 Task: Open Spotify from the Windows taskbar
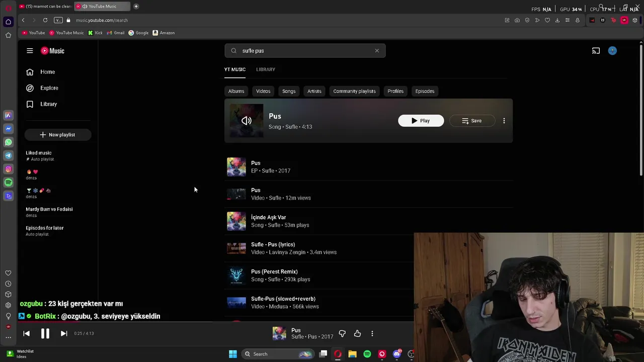(x=367, y=354)
